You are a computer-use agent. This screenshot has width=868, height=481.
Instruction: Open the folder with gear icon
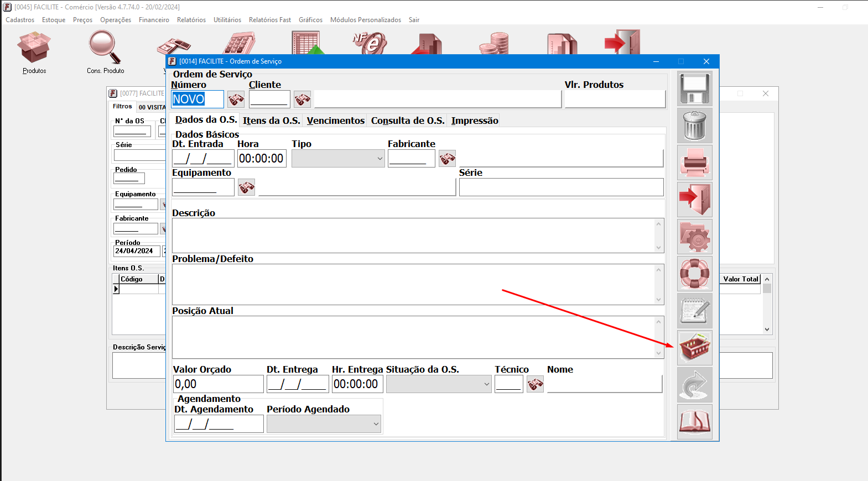click(x=695, y=237)
